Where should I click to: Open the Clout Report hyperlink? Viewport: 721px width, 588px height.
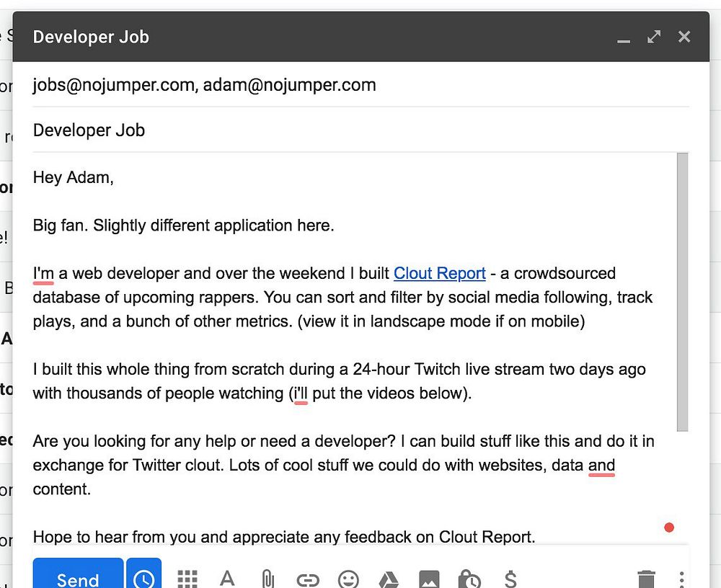tap(440, 273)
